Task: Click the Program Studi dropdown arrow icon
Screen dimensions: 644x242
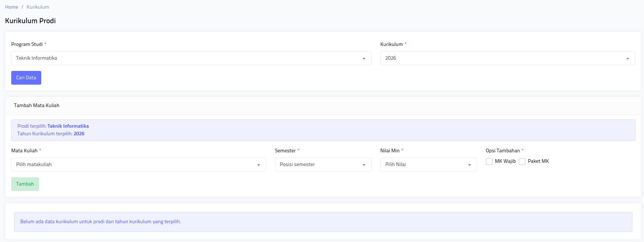Action: pyautogui.click(x=364, y=59)
